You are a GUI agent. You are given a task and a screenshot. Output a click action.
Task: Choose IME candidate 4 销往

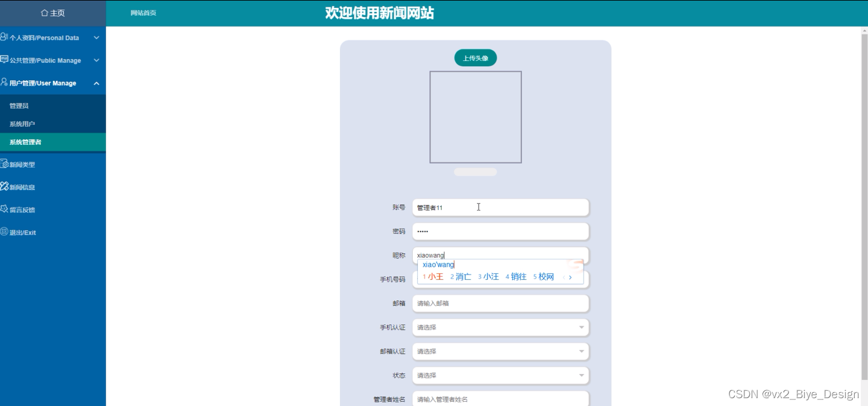tap(516, 277)
